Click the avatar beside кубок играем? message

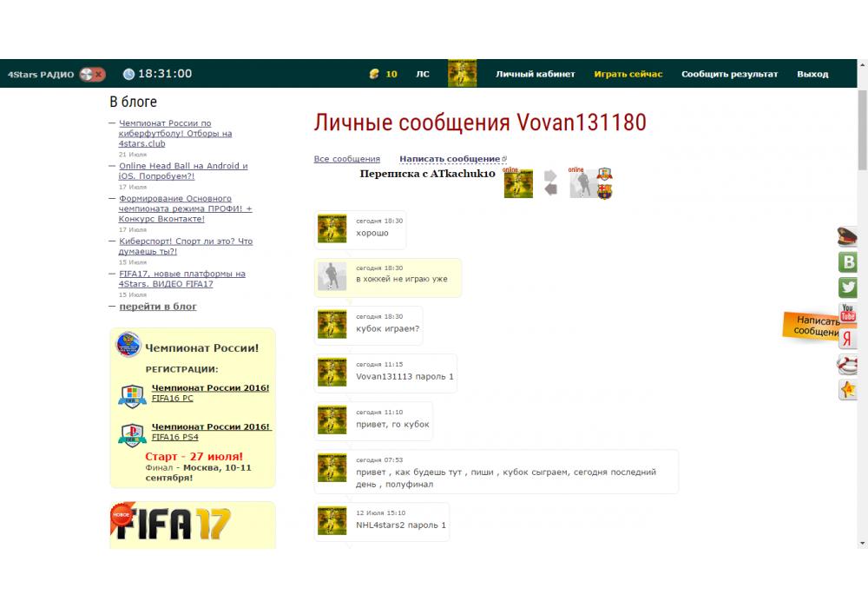(x=332, y=325)
